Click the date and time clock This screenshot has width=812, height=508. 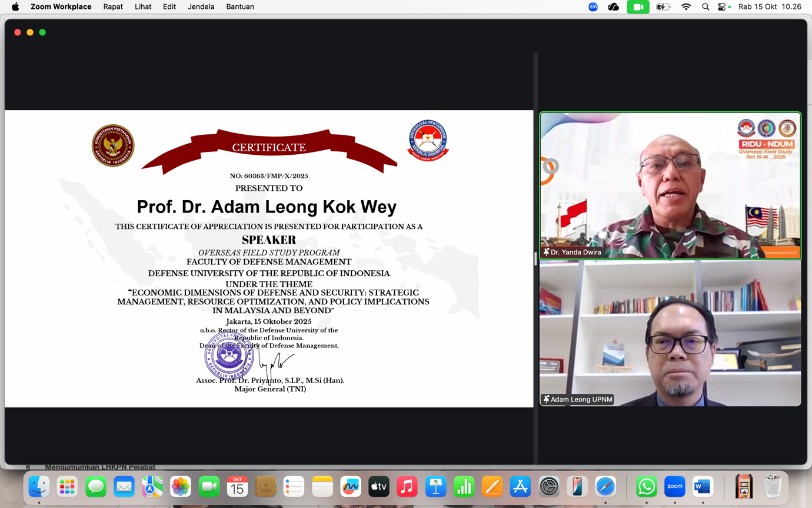(x=770, y=7)
